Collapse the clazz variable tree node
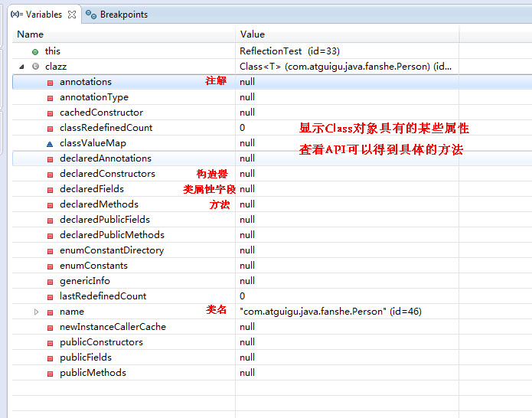 (x=21, y=67)
